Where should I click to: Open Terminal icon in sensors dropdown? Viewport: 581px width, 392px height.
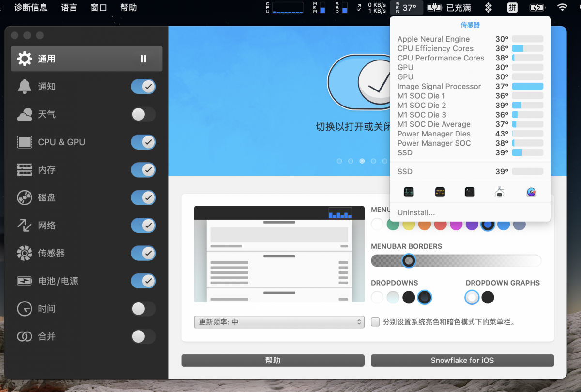[470, 192]
